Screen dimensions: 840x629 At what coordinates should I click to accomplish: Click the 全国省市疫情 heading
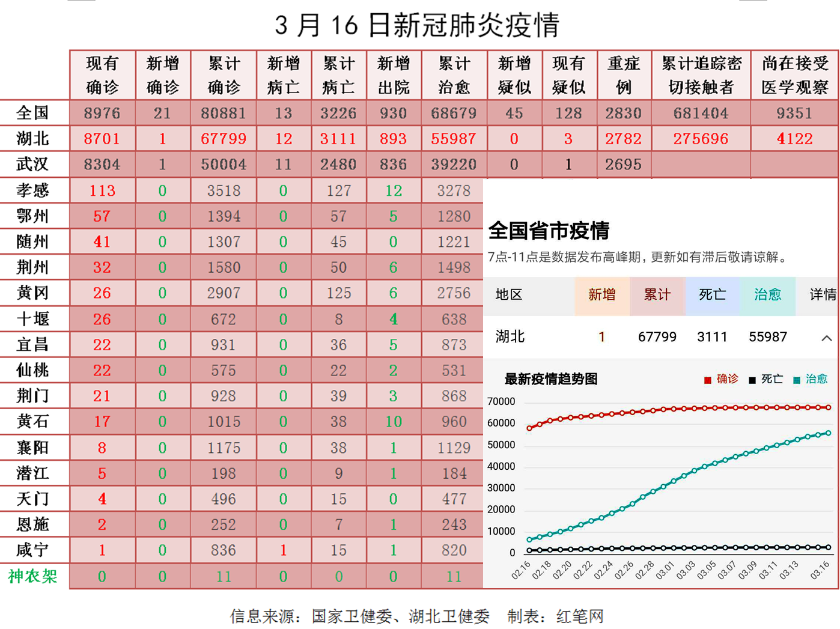coord(549,231)
